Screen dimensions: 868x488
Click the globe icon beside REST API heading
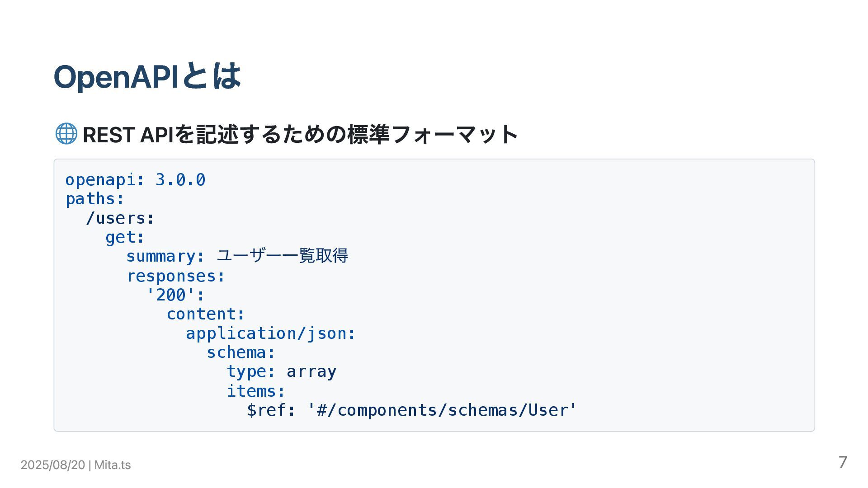[x=66, y=134]
